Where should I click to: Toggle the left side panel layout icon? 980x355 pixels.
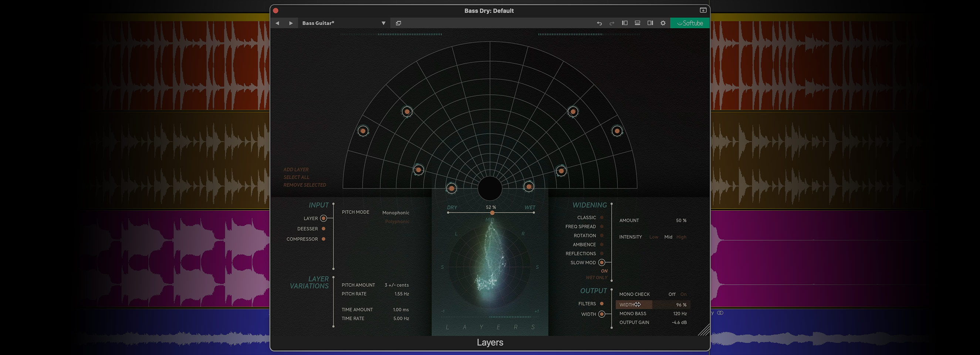[x=625, y=23]
